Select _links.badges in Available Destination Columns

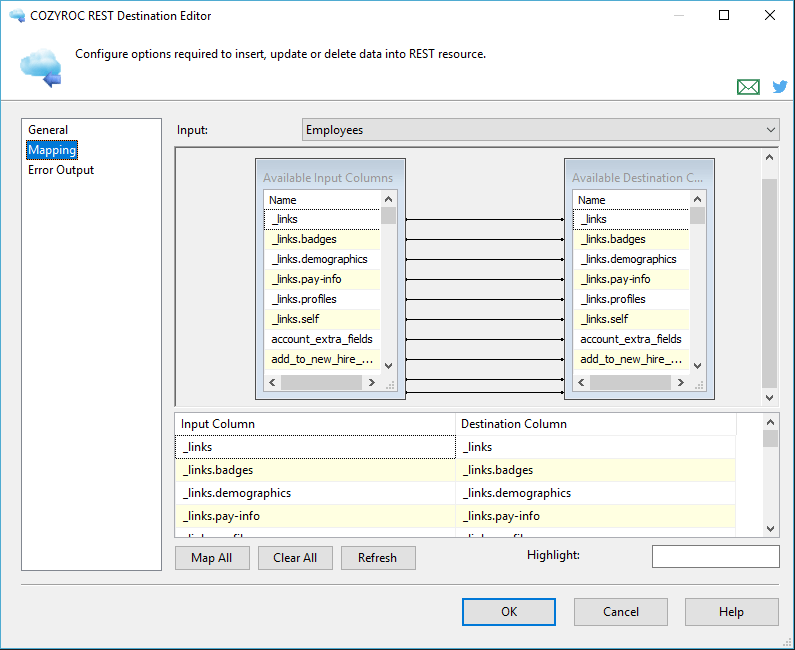pos(631,239)
